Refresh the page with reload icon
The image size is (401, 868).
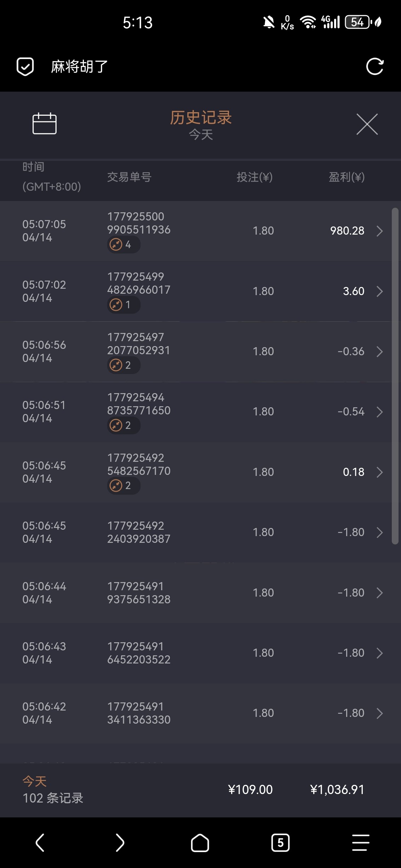pyautogui.click(x=374, y=67)
